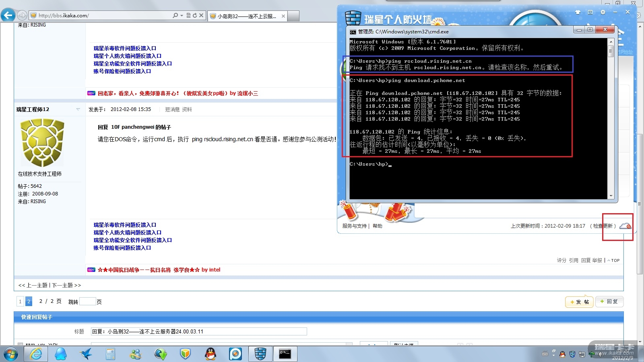Open the Rising firewall dropdown menu icon
Screen dimensions: 644x362
[x=590, y=12]
